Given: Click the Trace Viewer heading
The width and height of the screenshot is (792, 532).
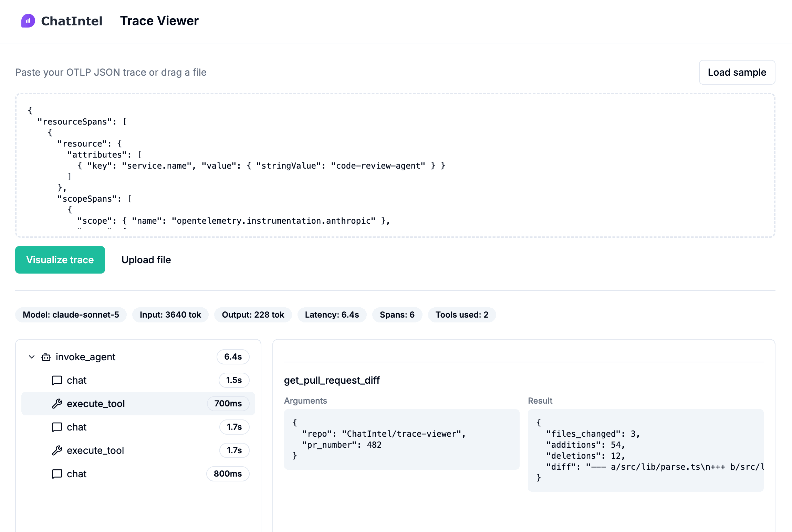Looking at the screenshot, I should tap(159, 21).
